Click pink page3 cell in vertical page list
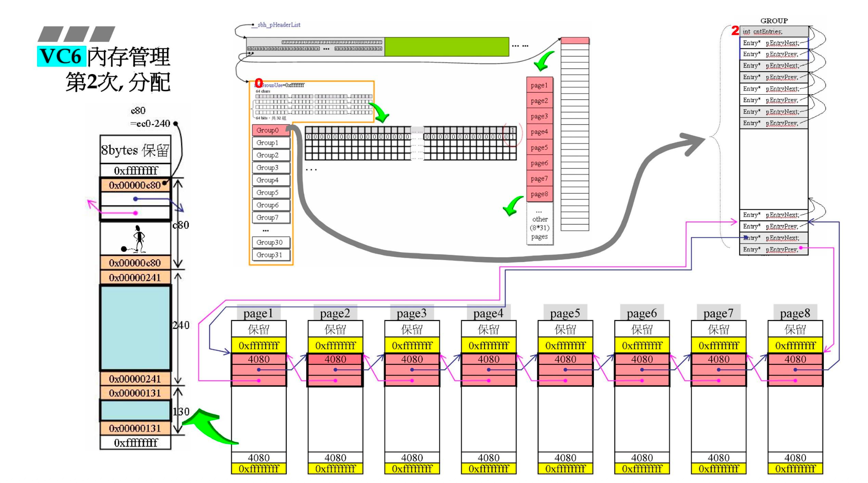Image resolution: width=868 pixels, height=483 pixels. [x=540, y=116]
